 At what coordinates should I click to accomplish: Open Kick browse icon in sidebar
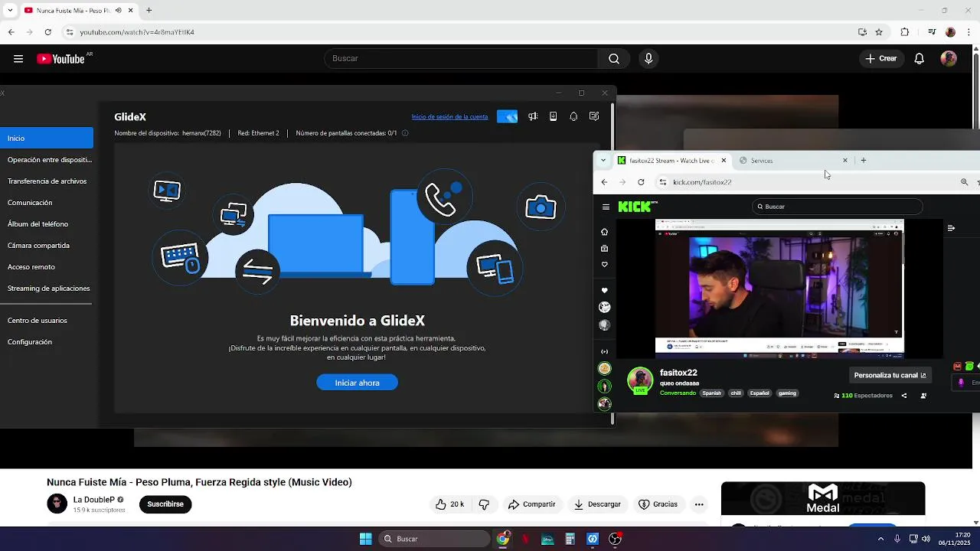pos(605,249)
